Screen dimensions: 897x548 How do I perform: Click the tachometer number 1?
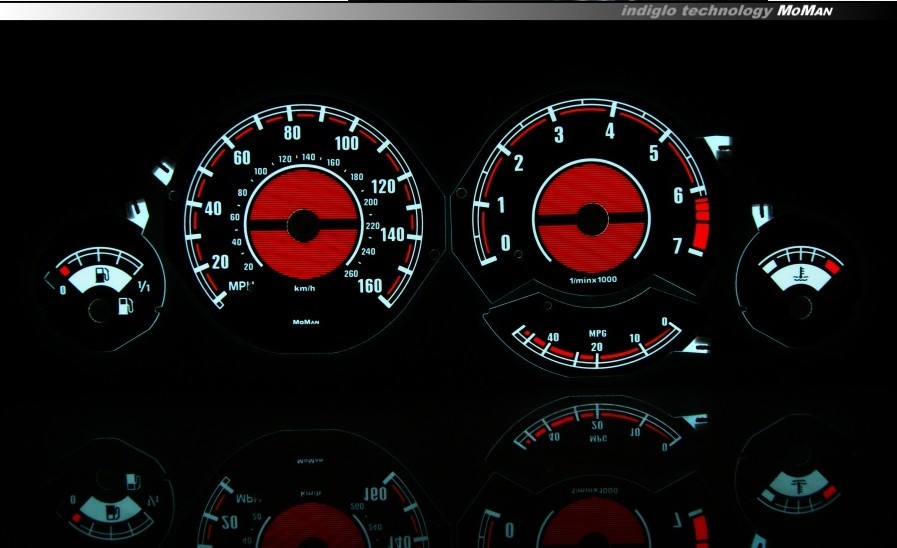coord(501,205)
